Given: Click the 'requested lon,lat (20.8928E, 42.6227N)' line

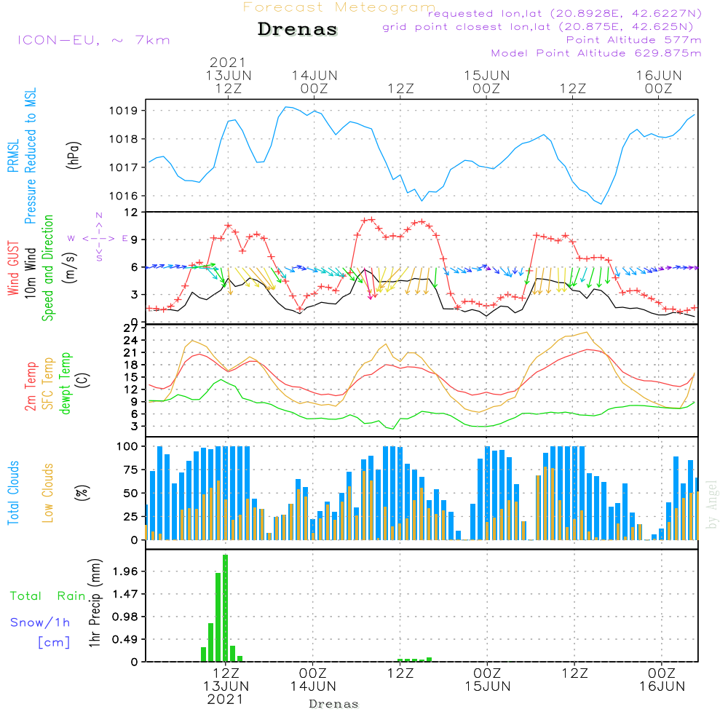Looking at the screenshot, I should coord(565,13).
